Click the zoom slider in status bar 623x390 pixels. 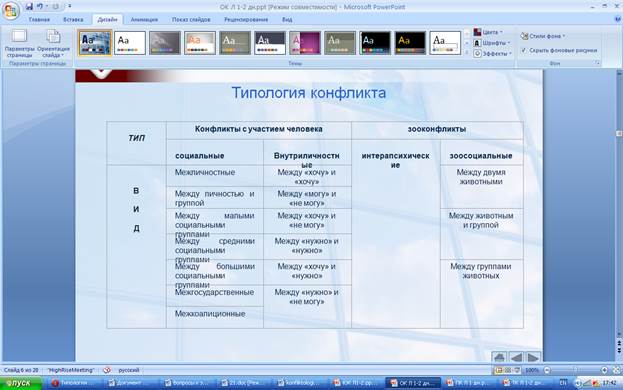[575, 370]
